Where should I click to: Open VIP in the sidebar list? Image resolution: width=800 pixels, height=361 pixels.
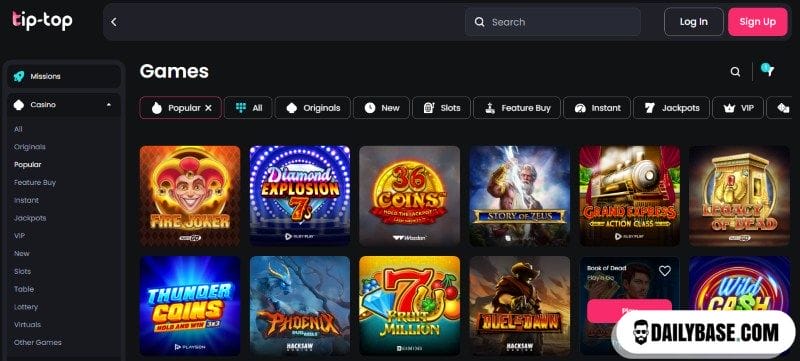(19, 236)
